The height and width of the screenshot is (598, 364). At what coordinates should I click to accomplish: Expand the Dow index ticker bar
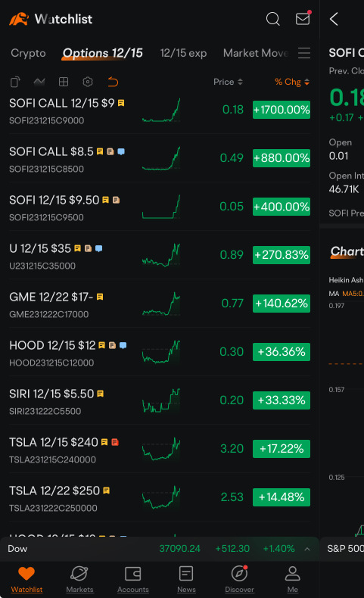307,549
